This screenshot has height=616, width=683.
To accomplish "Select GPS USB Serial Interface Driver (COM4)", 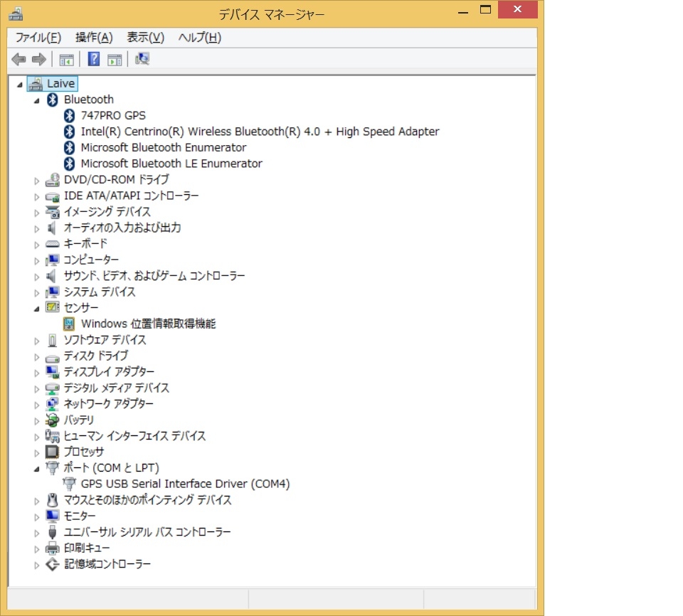I will [x=185, y=484].
